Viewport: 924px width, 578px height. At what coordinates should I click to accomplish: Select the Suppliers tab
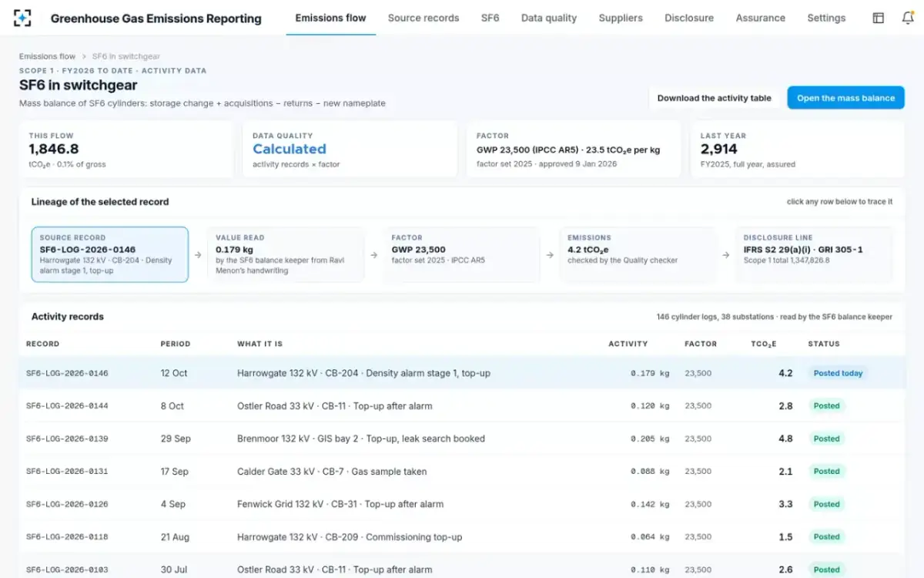click(621, 18)
